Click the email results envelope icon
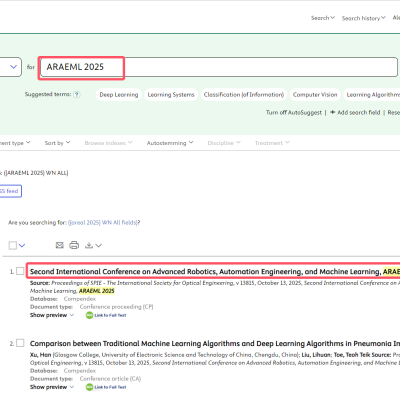 click(x=60, y=245)
